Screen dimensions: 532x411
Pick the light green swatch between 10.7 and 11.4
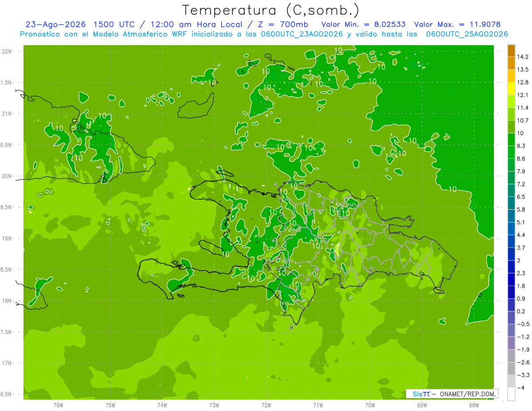pos(511,114)
